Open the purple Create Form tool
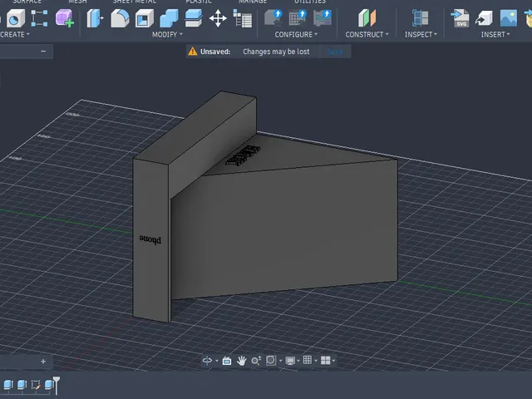This screenshot has width=532, height=399. [x=65, y=18]
